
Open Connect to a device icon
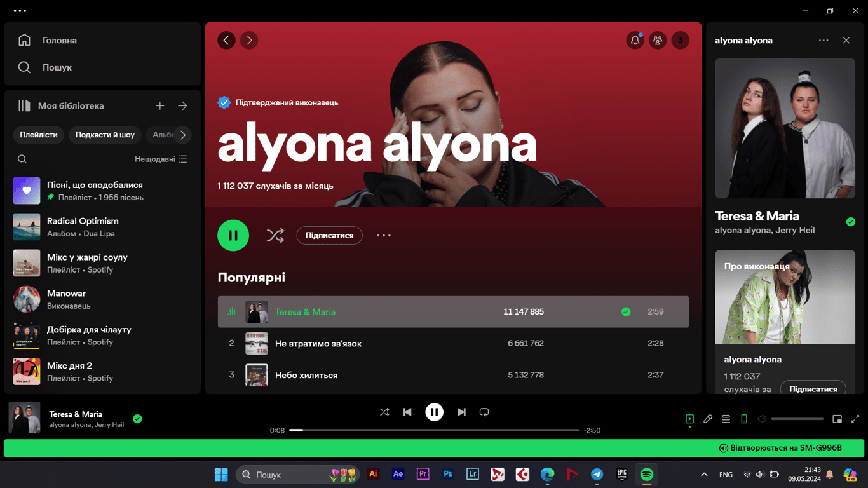(743, 419)
